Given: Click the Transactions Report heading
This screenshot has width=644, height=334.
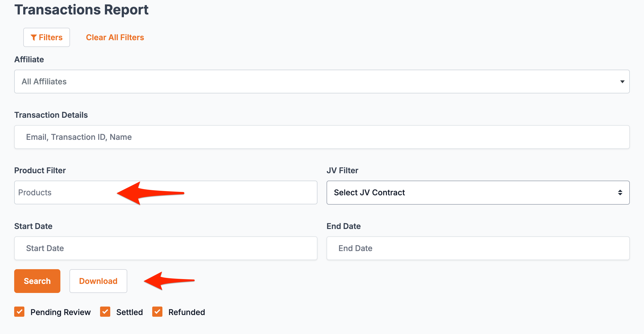Looking at the screenshot, I should [x=81, y=10].
